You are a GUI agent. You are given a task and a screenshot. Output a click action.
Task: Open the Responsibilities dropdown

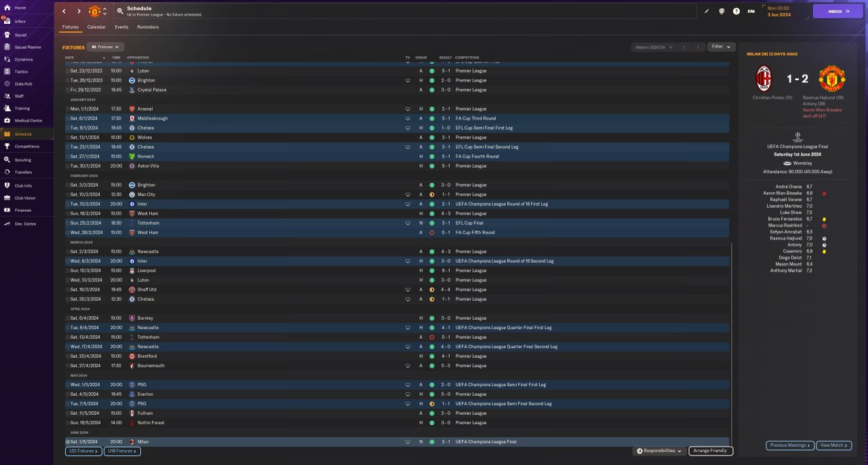(x=659, y=451)
